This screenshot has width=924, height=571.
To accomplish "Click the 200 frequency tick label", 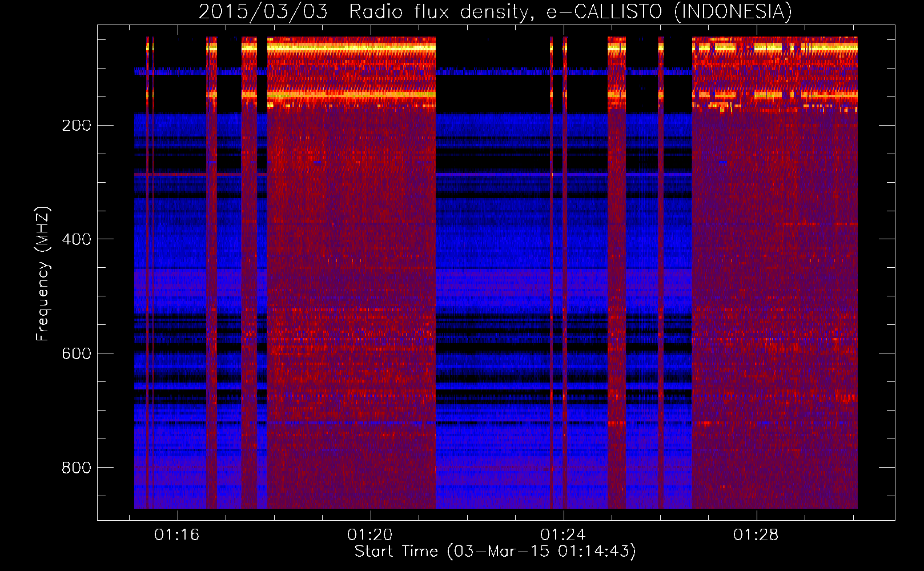I will click(77, 125).
